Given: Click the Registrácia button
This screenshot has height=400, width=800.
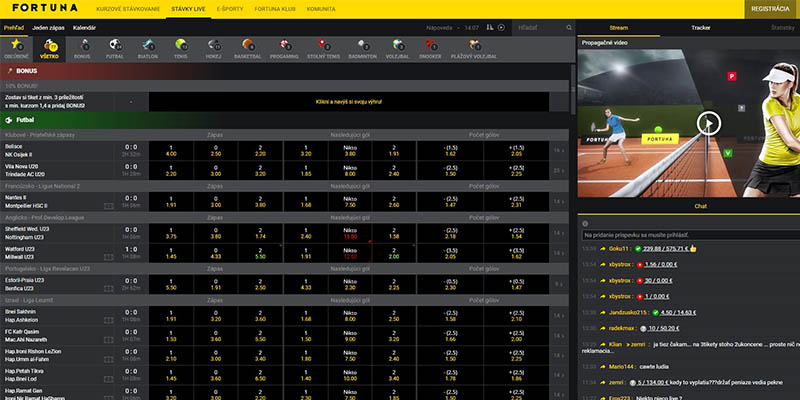Looking at the screenshot, I should [x=770, y=9].
